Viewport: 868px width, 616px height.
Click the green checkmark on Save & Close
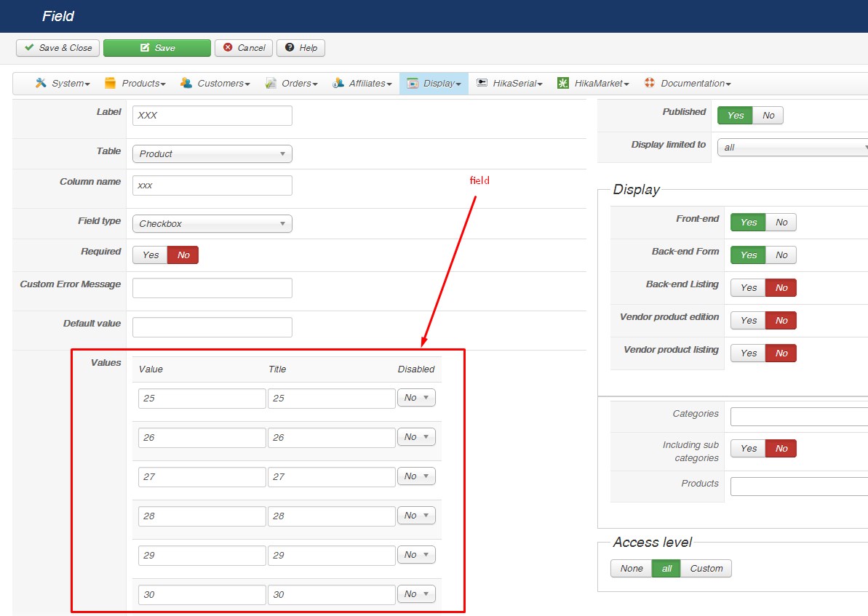[29, 47]
